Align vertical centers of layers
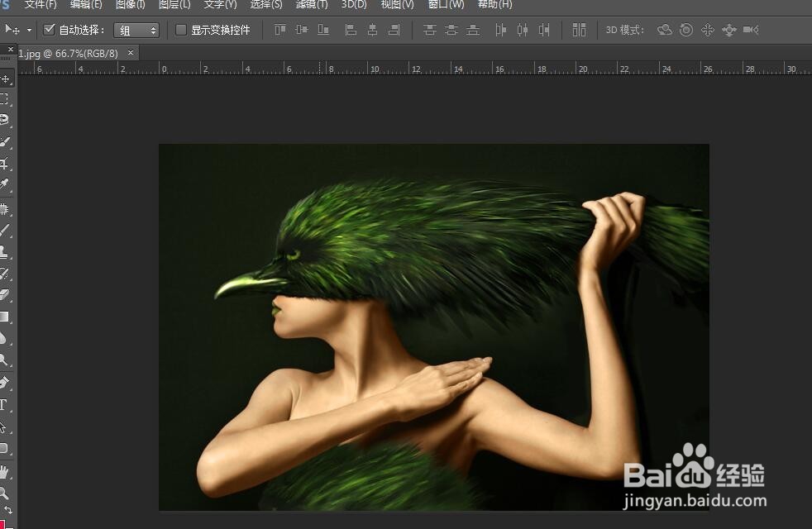This screenshot has width=812, height=529. click(301, 30)
